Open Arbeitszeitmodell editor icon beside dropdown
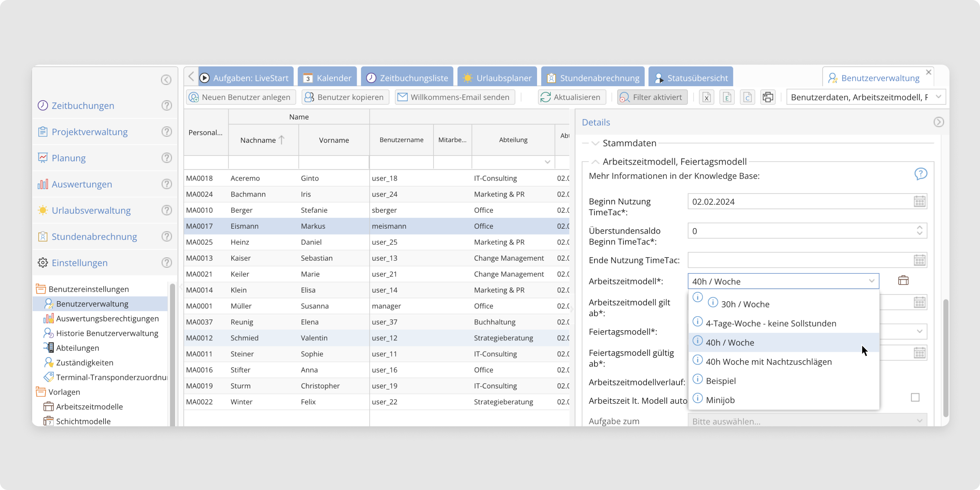The height and width of the screenshot is (490, 980). point(903,281)
